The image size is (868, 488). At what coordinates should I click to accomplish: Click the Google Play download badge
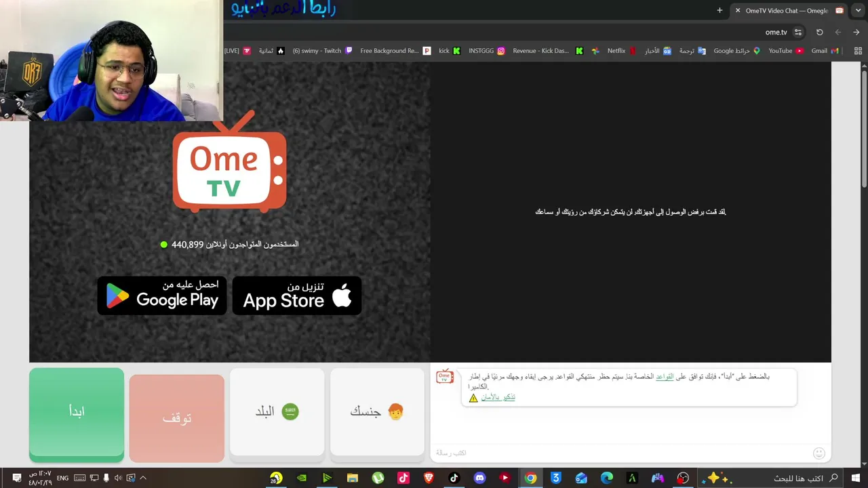[162, 296]
